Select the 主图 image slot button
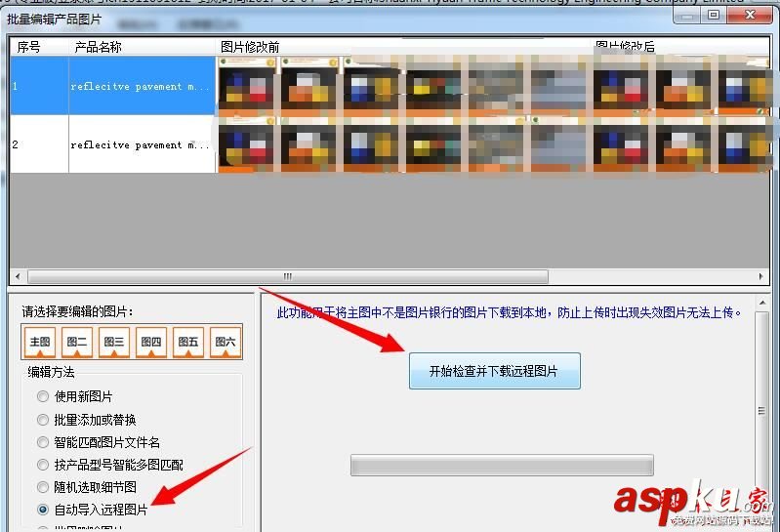Screen dimensions: 780x532 click(40, 342)
